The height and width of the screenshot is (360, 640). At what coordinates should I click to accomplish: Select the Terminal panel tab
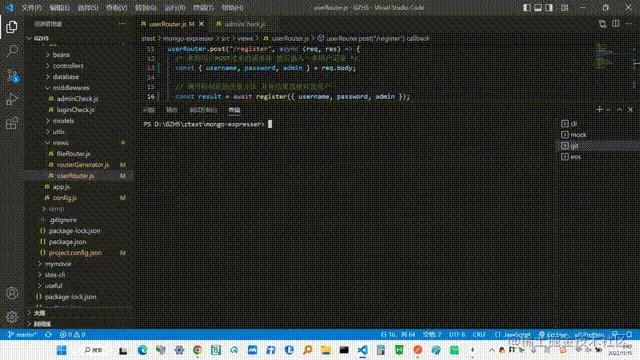[x=234, y=110]
